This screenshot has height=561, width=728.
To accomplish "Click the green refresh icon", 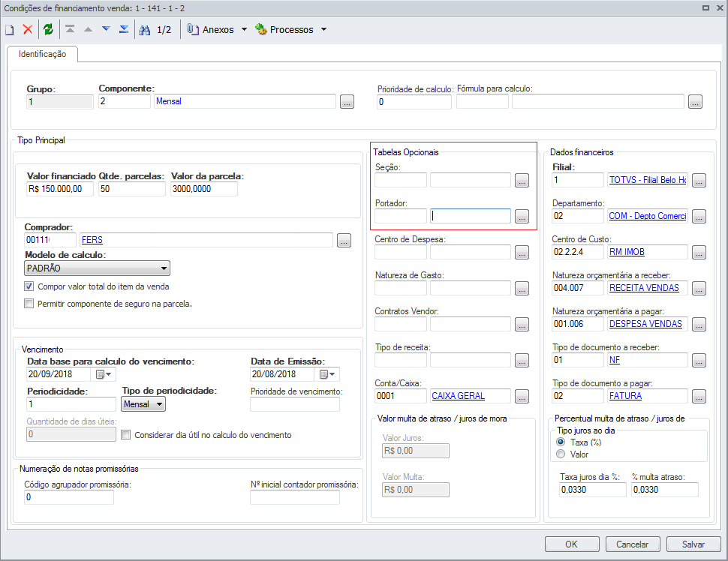I will [48, 29].
